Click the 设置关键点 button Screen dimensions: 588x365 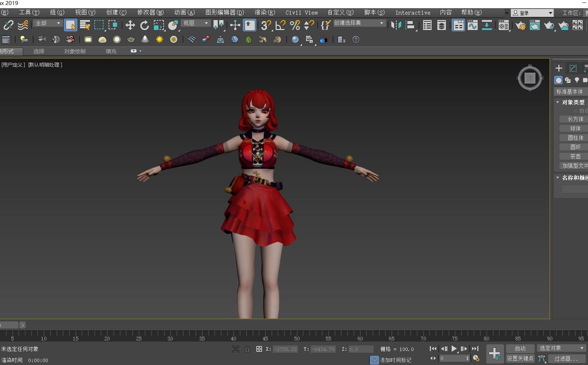[520, 359]
